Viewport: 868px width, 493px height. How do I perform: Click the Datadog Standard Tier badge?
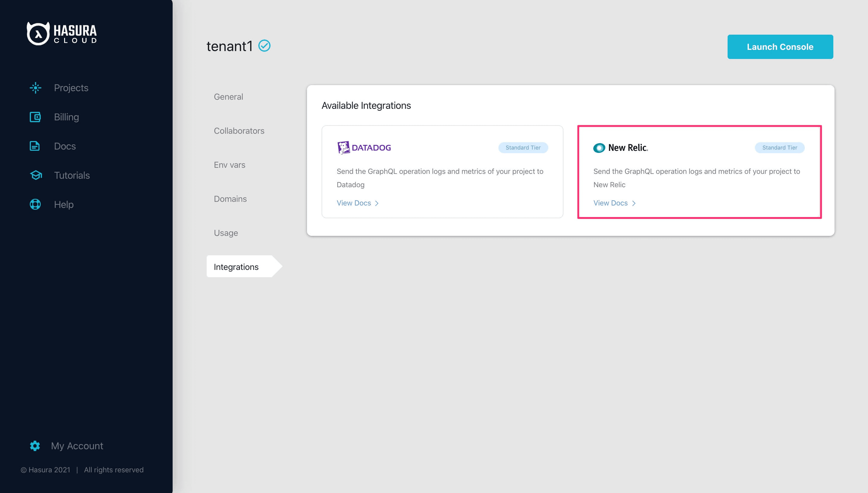click(523, 148)
